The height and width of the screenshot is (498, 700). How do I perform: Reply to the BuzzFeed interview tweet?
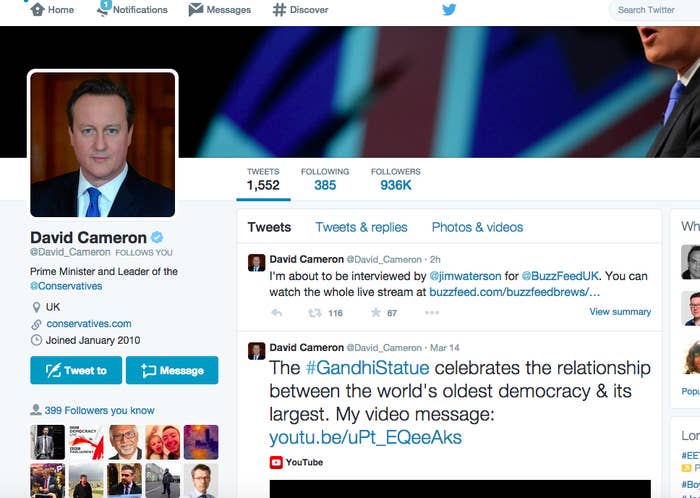click(277, 313)
